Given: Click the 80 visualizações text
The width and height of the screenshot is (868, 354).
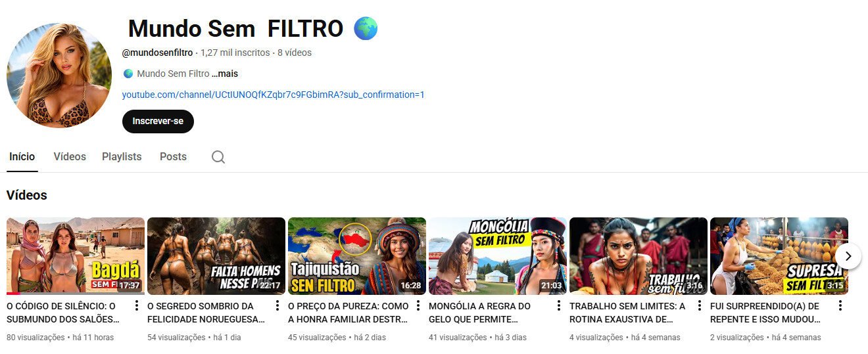Looking at the screenshot, I should 34,338.
